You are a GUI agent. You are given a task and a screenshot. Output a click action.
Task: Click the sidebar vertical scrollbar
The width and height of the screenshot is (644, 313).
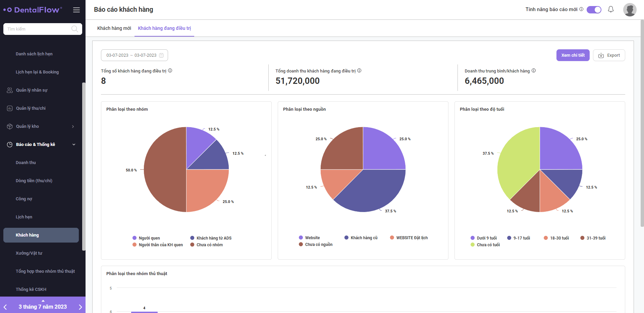(x=84, y=166)
